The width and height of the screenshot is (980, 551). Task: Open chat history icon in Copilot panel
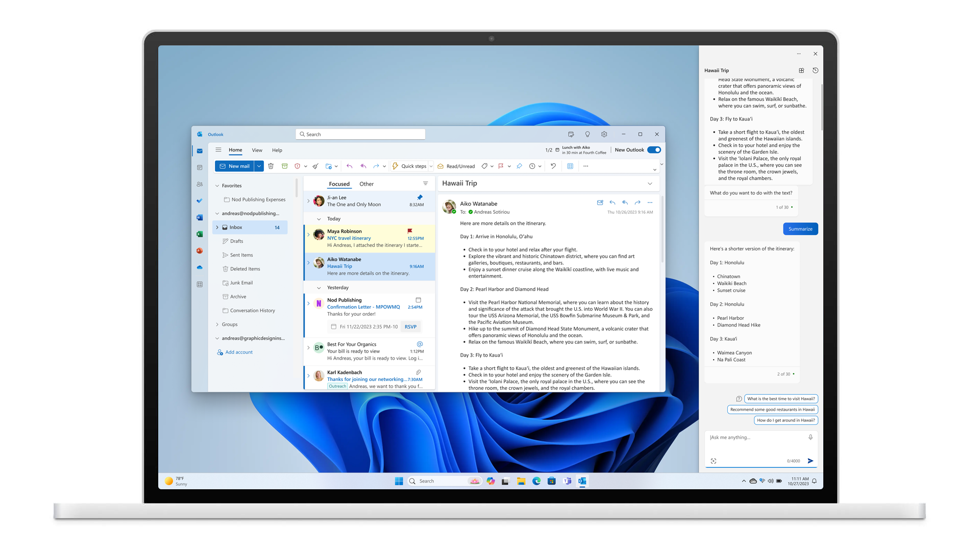[x=816, y=70]
